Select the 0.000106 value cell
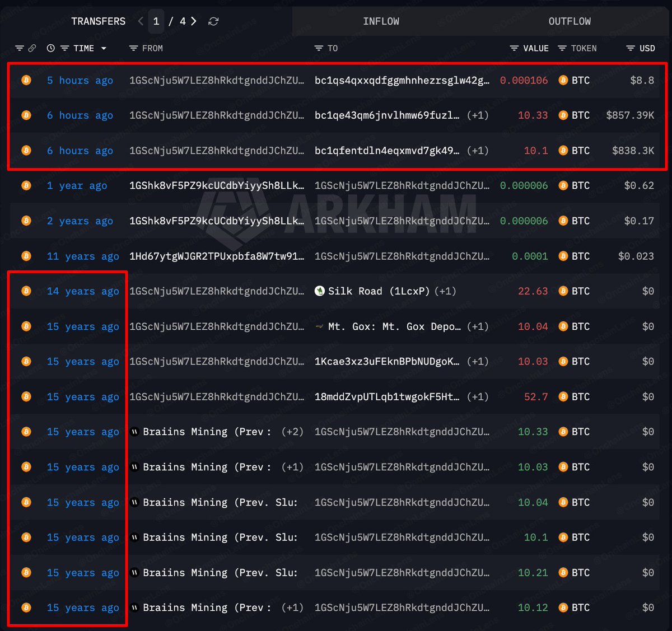Image resolution: width=672 pixels, height=631 pixels. click(524, 81)
